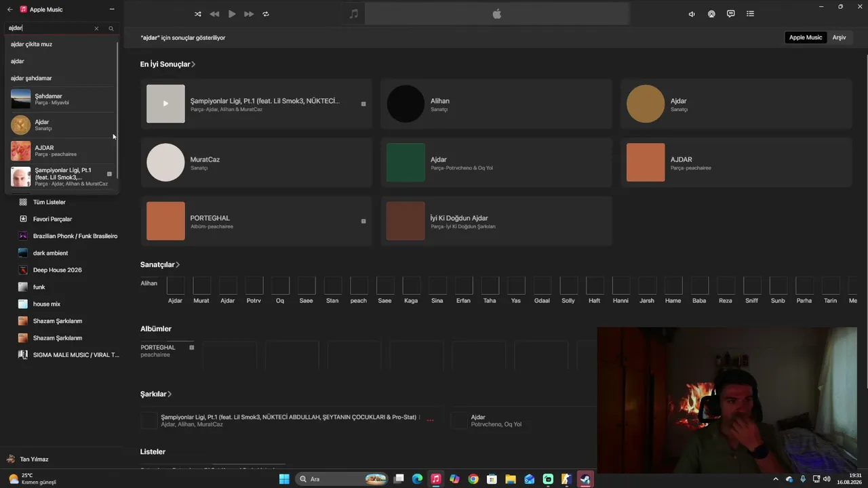Open the Potrv artist tile
The image size is (868, 488).
click(x=254, y=290)
